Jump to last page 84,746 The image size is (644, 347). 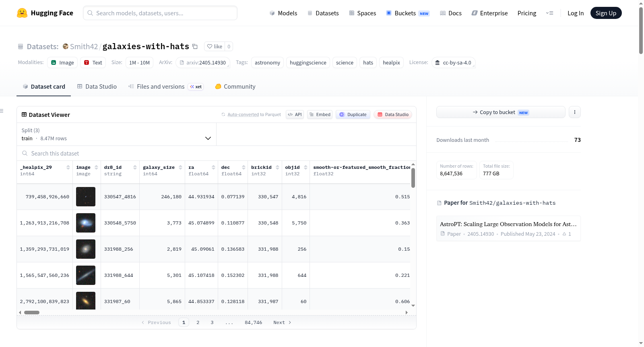pyautogui.click(x=253, y=322)
